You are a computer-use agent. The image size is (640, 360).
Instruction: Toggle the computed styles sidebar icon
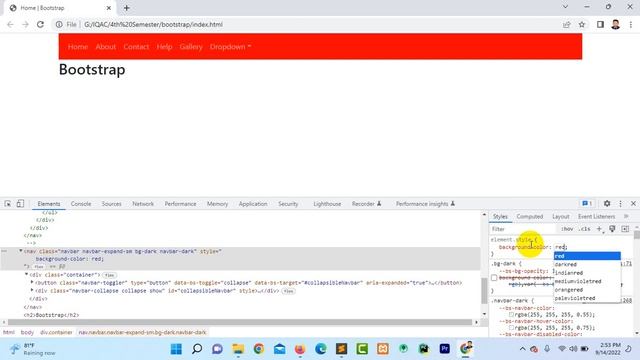coord(625,229)
